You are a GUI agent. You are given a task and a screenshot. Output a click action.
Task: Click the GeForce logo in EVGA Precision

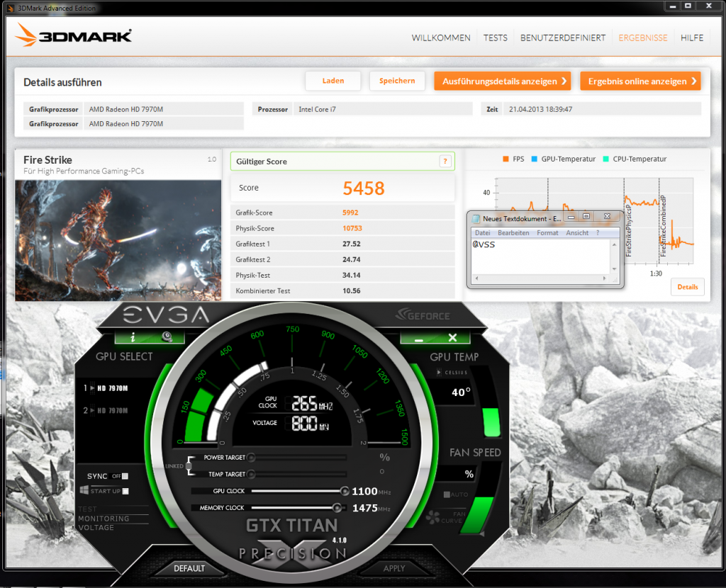[423, 315]
